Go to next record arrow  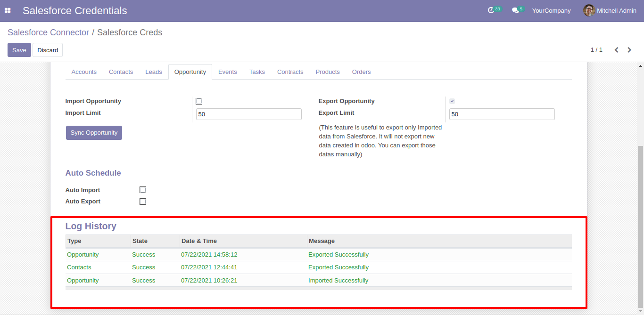tap(629, 50)
